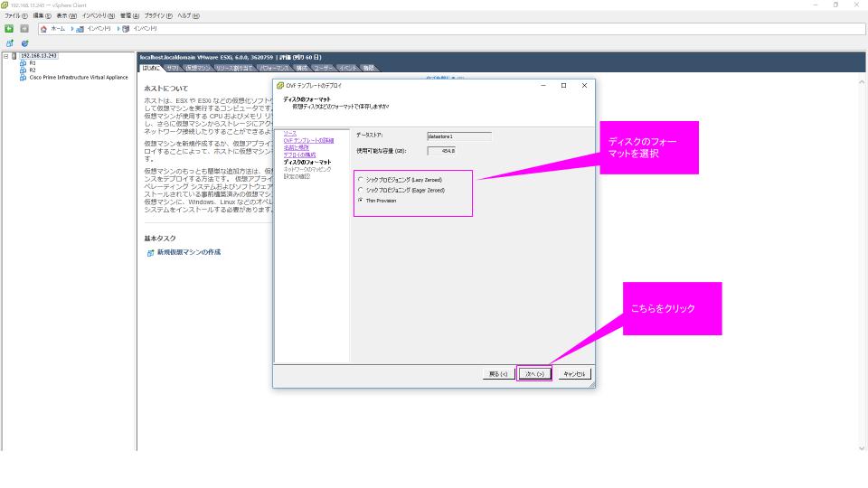This screenshot has height=488, width=868.
Task: Open the プラグイン menu
Action: tap(158, 15)
